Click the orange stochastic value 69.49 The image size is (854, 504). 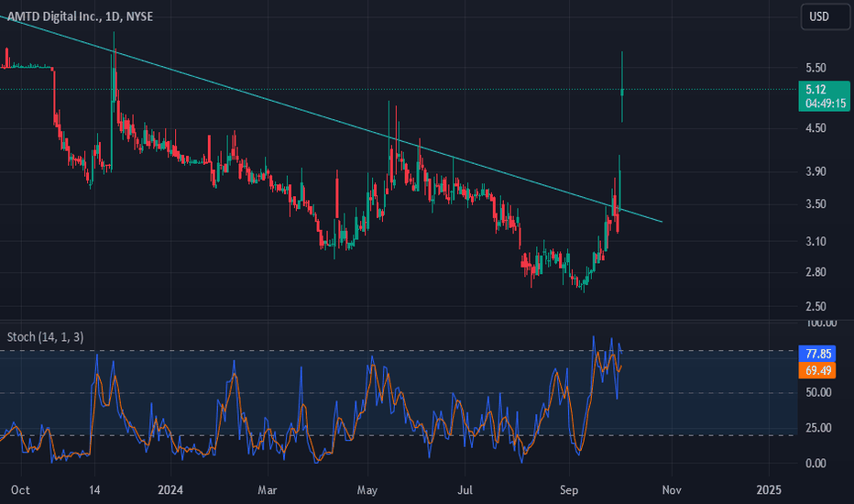817,370
